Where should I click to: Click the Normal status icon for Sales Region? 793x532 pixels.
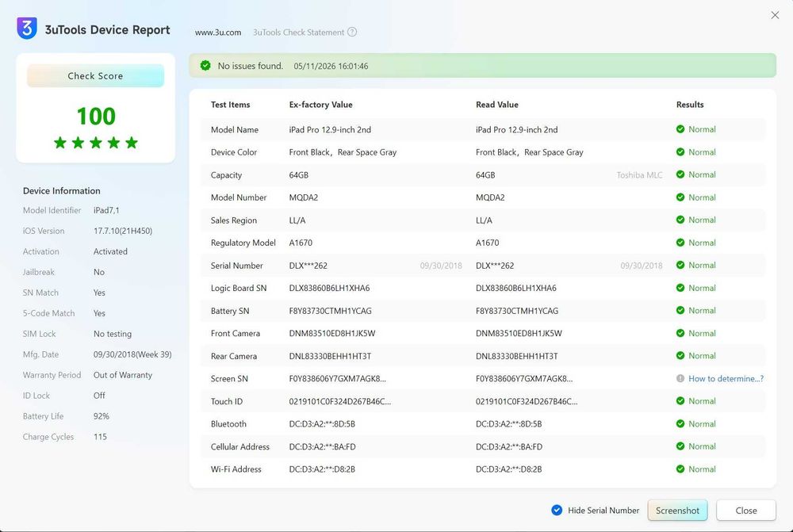680,220
